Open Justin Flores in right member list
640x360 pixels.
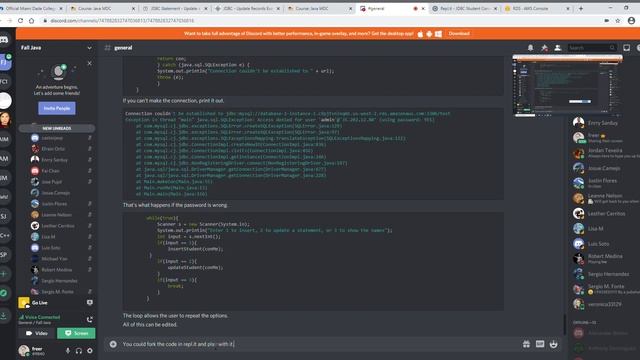(602, 182)
